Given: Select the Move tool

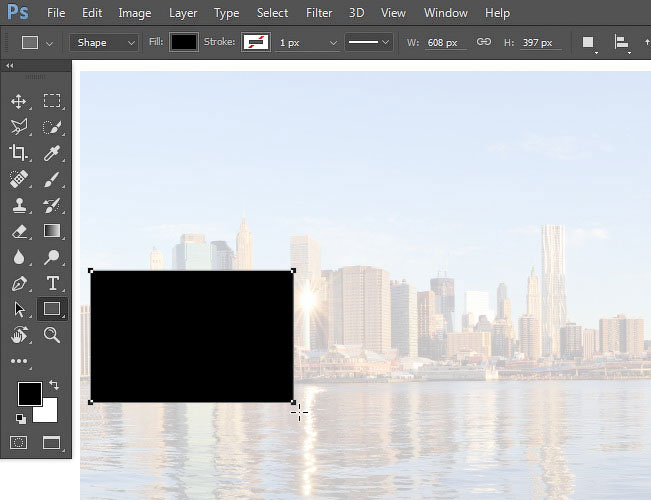Looking at the screenshot, I should (x=19, y=101).
